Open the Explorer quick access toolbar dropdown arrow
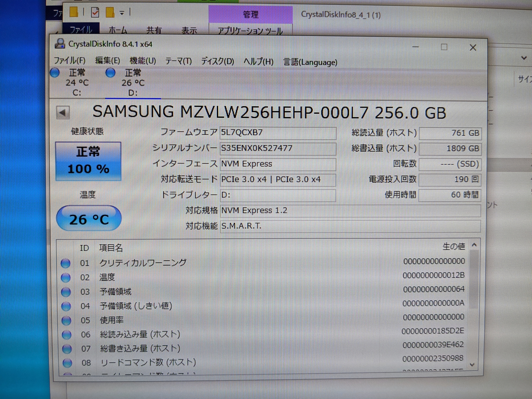This screenshot has height=399, width=532. pos(122,13)
